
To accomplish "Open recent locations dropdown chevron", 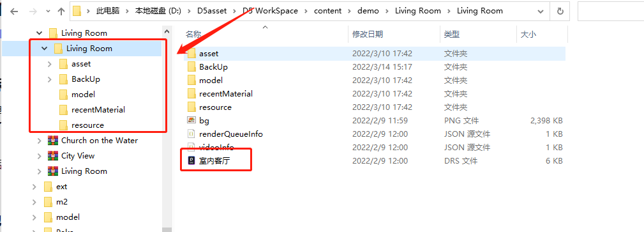I will pyautogui.click(x=49, y=12).
